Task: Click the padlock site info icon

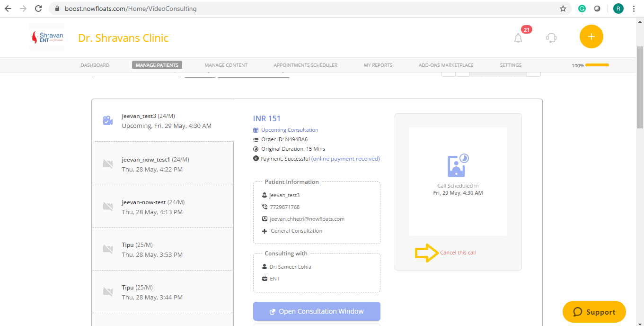Action: [57, 9]
